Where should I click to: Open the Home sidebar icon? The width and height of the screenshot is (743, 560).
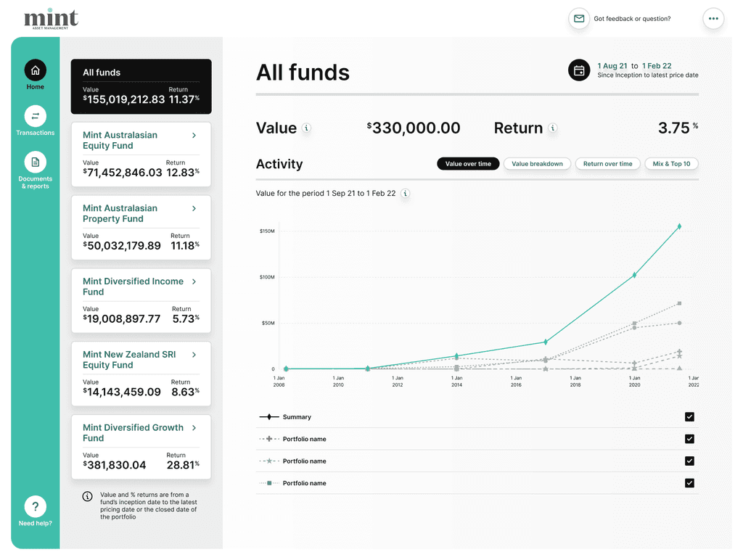[35, 70]
